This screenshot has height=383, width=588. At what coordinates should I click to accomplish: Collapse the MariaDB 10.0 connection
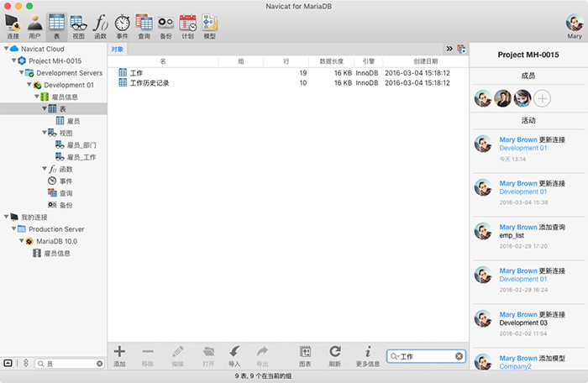[21, 240]
